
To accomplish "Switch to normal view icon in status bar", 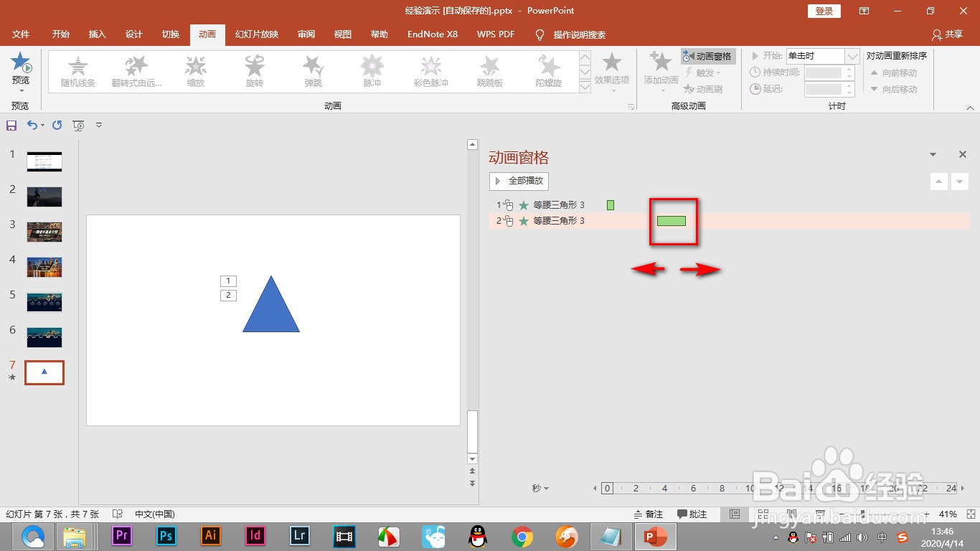I will tap(735, 514).
